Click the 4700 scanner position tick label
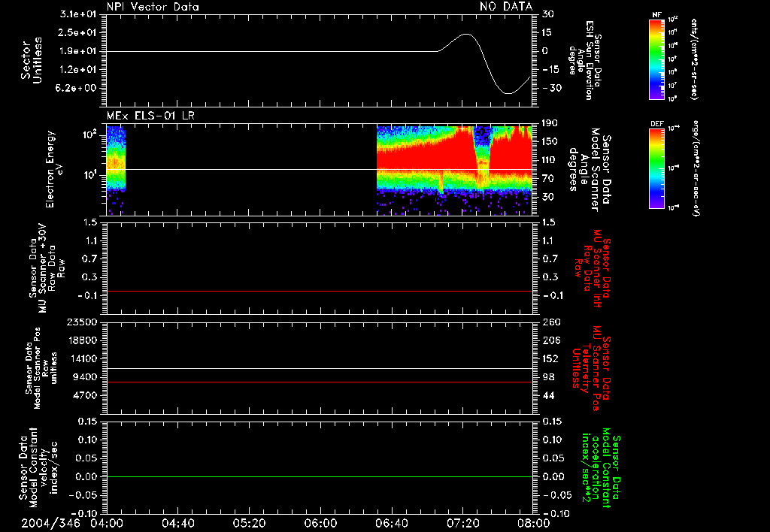 [x=84, y=395]
